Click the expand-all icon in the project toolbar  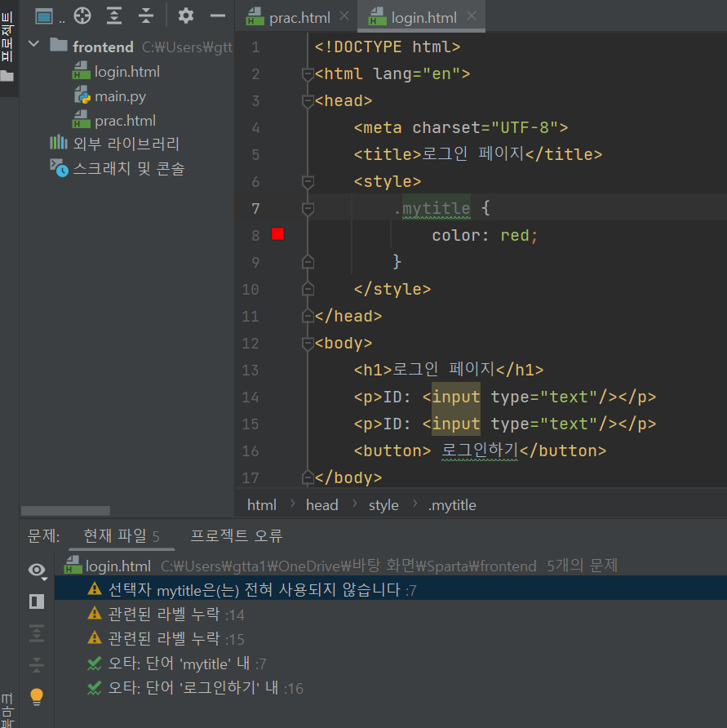pyautogui.click(x=113, y=16)
